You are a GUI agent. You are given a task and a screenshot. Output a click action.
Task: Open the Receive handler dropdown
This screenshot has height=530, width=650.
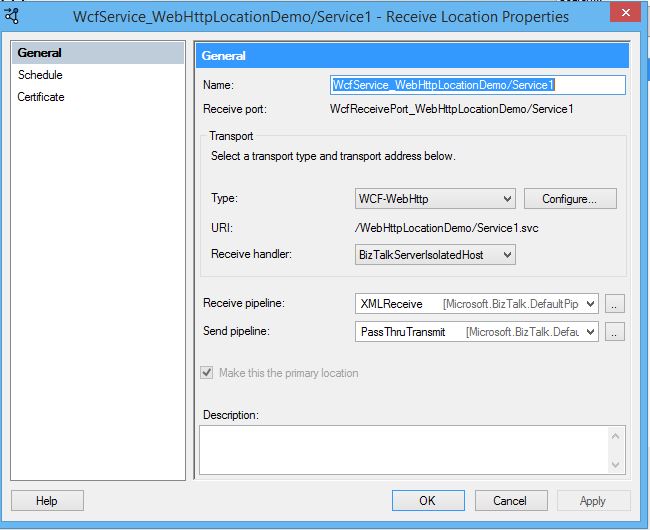(435, 254)
